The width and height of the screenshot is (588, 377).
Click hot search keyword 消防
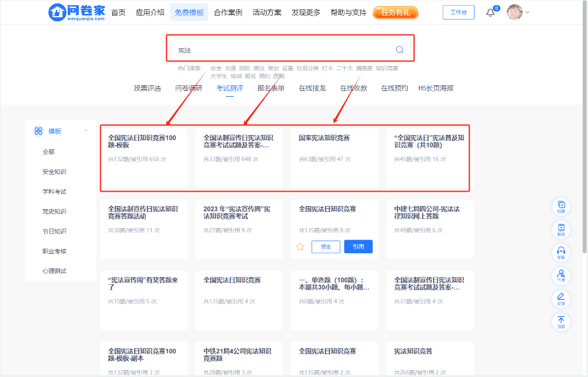point(245,68)
